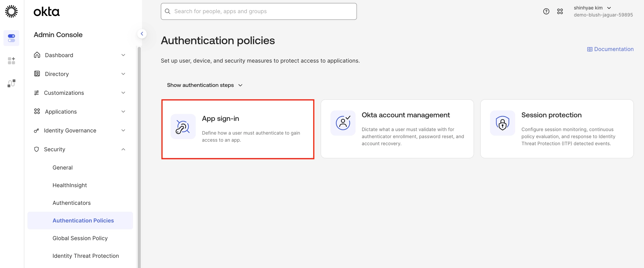
Task: Open the Session protection card title
Action: point(551,115)
